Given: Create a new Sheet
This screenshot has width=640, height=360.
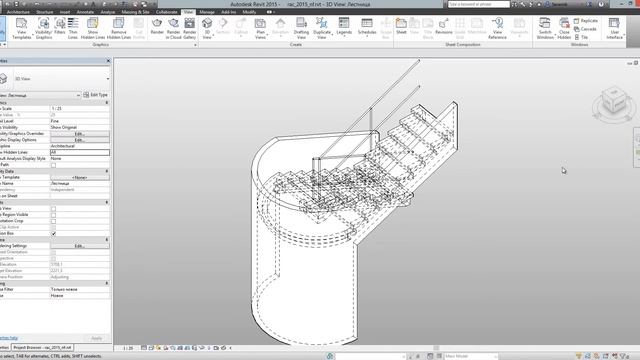Looking at the screenshot, I should tap(401, 27).
